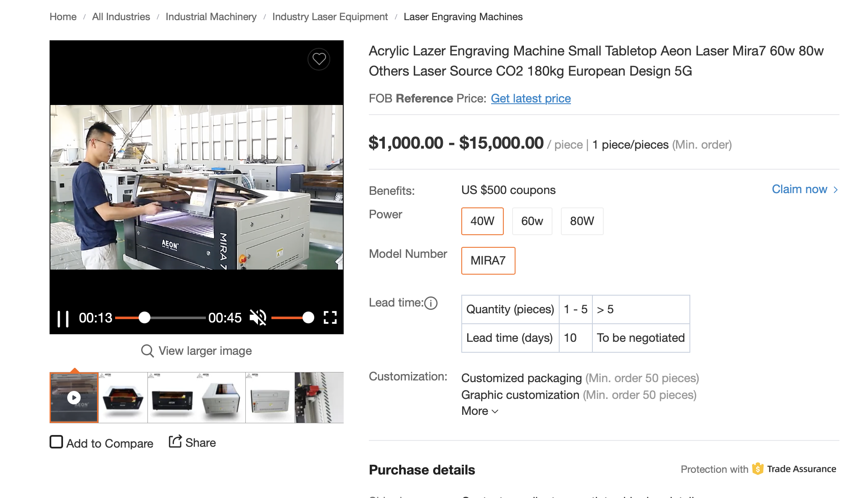Choose the 40W power option
Viewport: 868px width, 498px height.
point(482,221)
